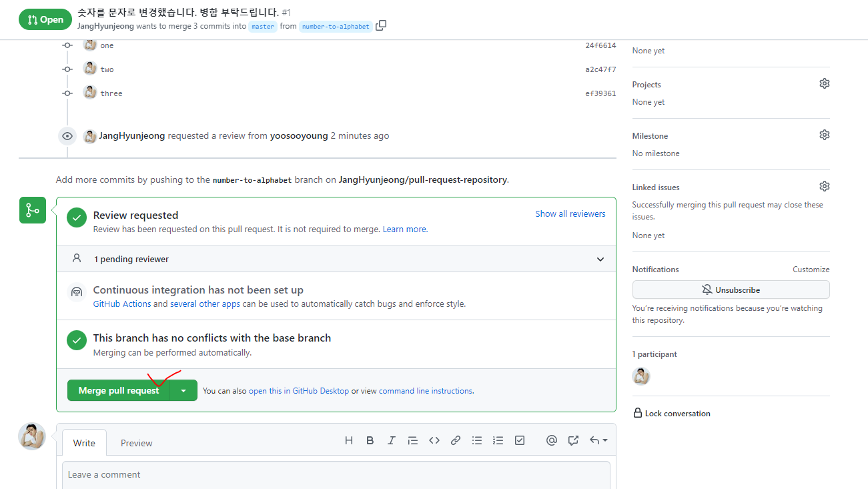Add a numbered list
Viewport: 868px width, 489px height.
click(498, 440)
